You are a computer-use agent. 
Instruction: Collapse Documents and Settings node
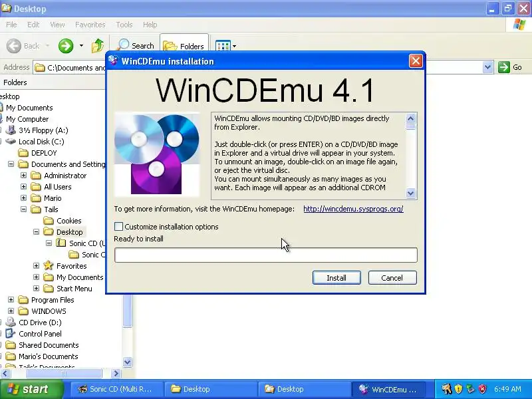click(11, 164)
